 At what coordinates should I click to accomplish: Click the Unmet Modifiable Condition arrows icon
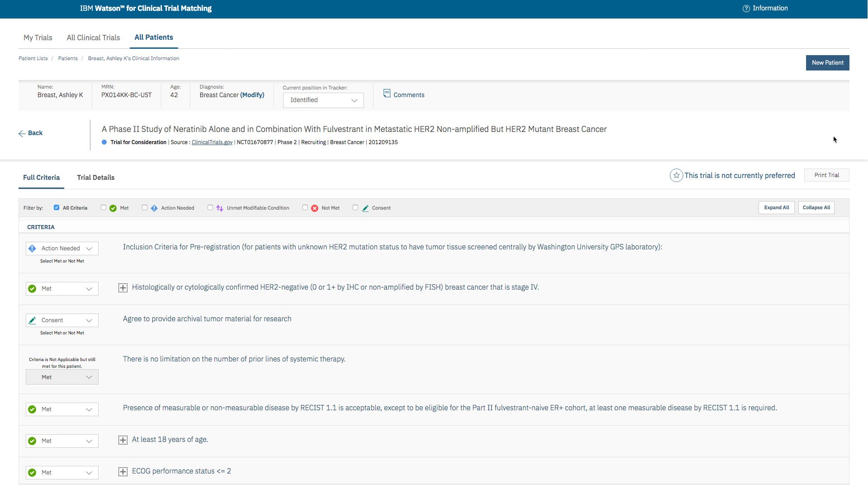coord(220,208)
